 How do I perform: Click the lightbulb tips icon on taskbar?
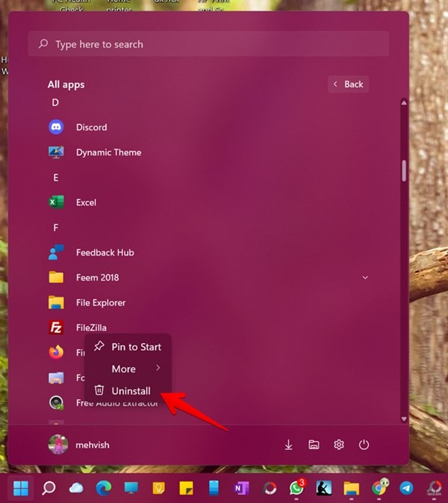click(x=158, y=488)
